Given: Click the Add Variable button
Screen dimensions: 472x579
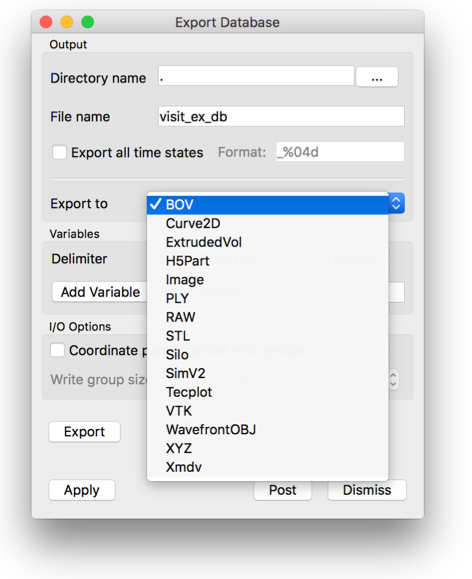Looking at the screenshot, I should [100, 292].
